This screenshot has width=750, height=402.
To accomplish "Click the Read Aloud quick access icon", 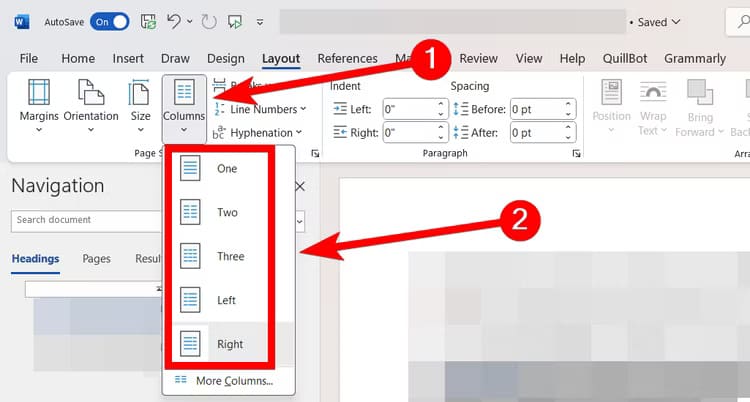I will 234,22.
